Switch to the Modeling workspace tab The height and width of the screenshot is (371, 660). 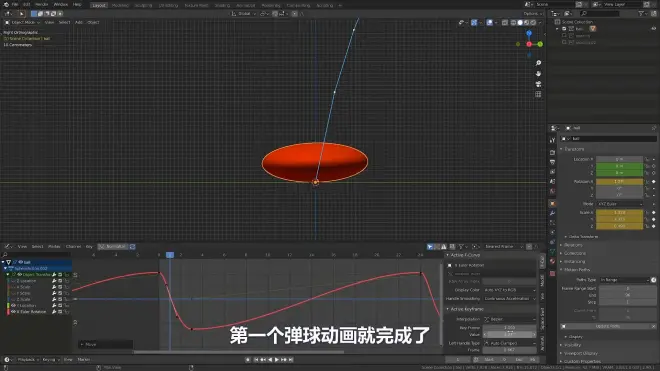[x=120, y=5]
